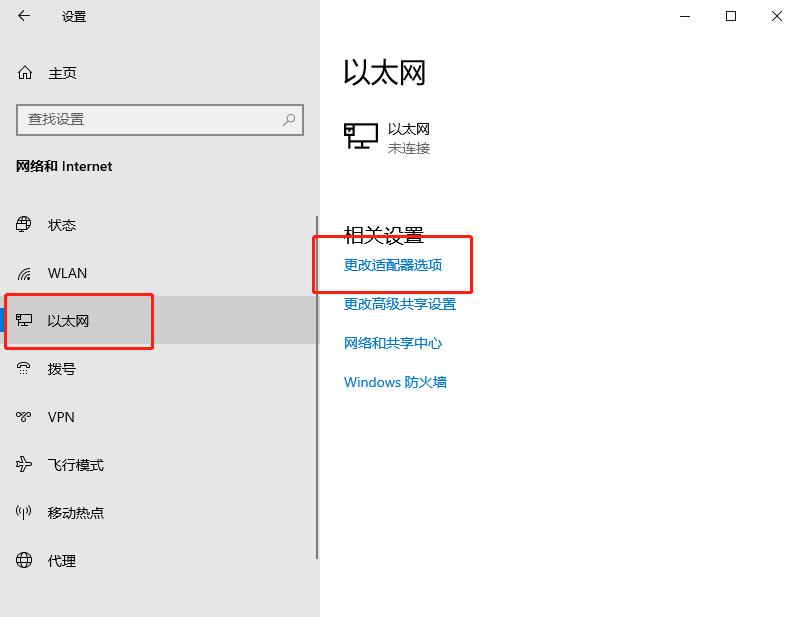
Task: Click the 代理 (Proxy) icon
Action: tap(25, 561)
